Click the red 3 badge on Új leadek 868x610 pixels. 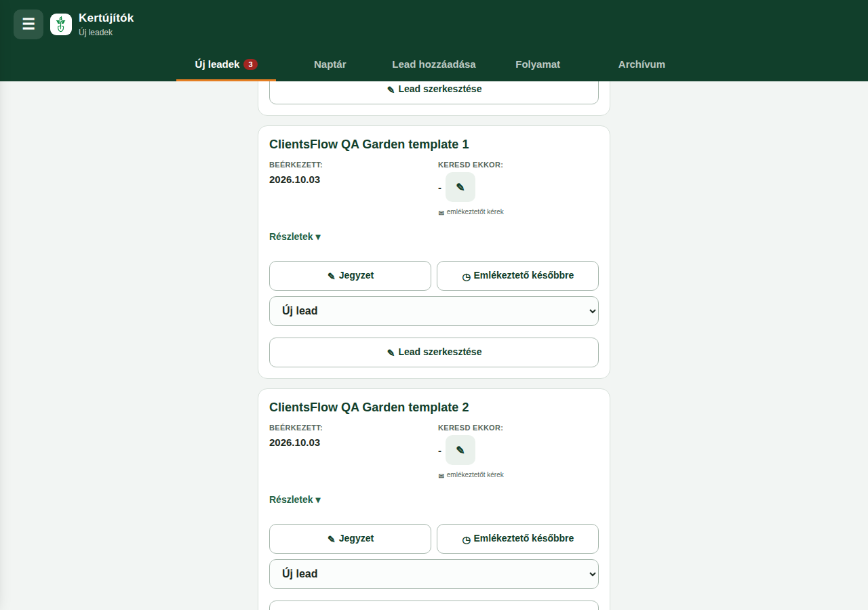pyautogui.click(x=251, y=64)
